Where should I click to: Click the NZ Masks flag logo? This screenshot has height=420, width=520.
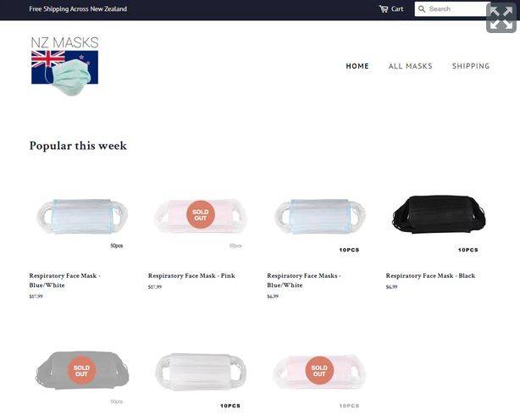64,66
